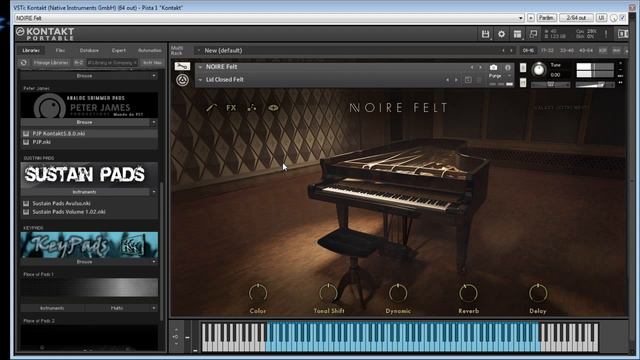Open snapshot view camera icon
Screen dimensions: 640x360
[493, 67]
